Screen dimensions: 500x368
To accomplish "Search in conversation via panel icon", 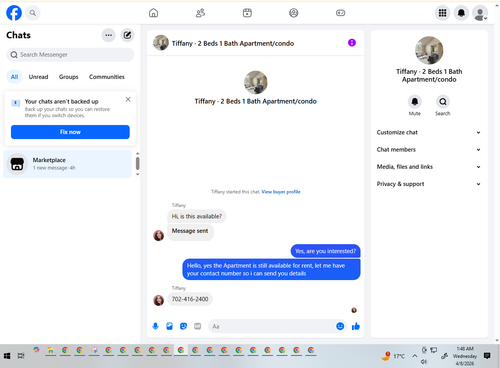I will pos(443,101).
